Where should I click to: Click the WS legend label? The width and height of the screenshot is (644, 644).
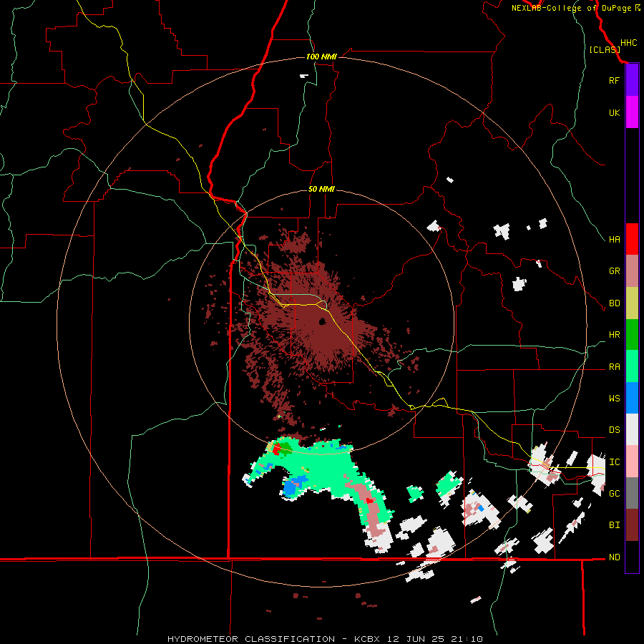click(614, 399)
